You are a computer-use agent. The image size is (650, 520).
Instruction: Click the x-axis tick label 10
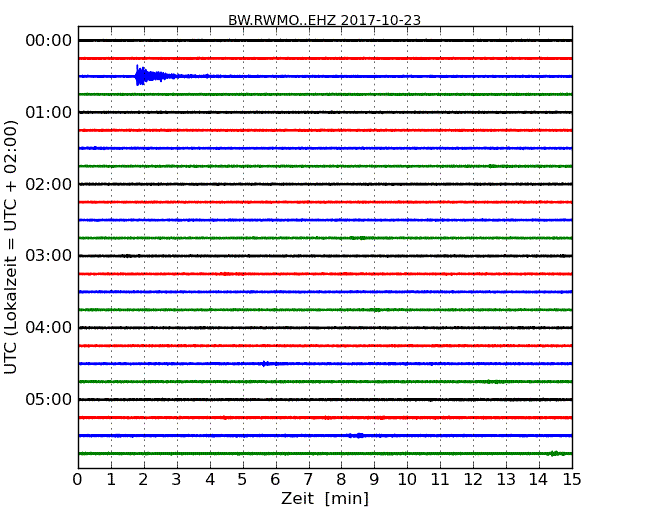coord(407,480)
